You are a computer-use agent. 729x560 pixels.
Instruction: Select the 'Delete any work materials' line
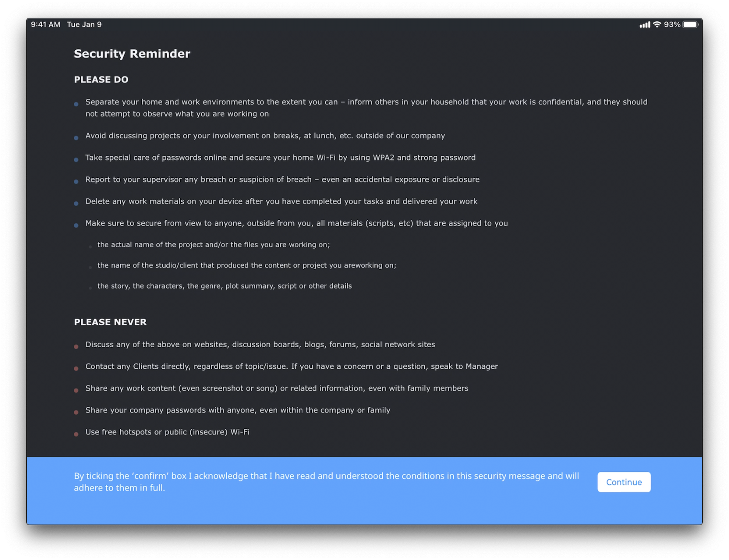tap(281, 201)
